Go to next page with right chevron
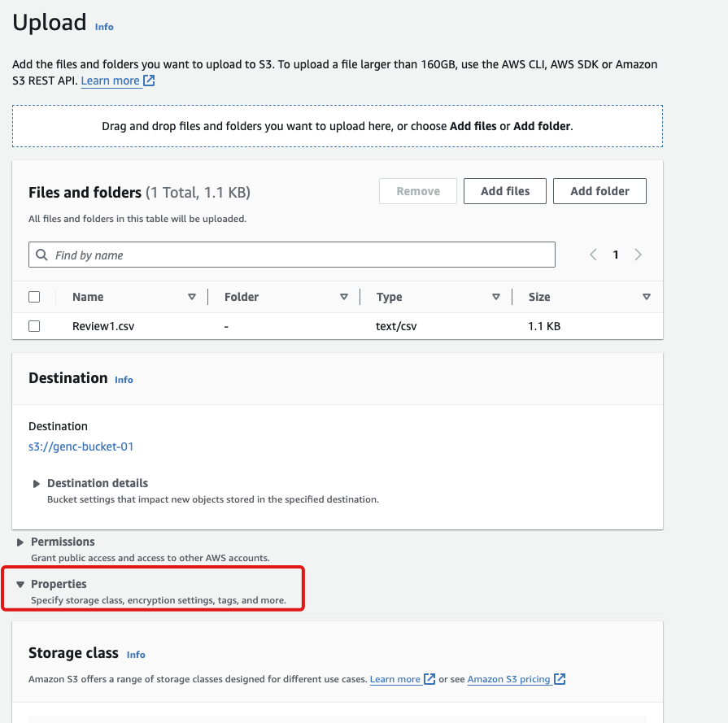Image resolution: width=728 pixels, height=723 pixels. [638, 255]
